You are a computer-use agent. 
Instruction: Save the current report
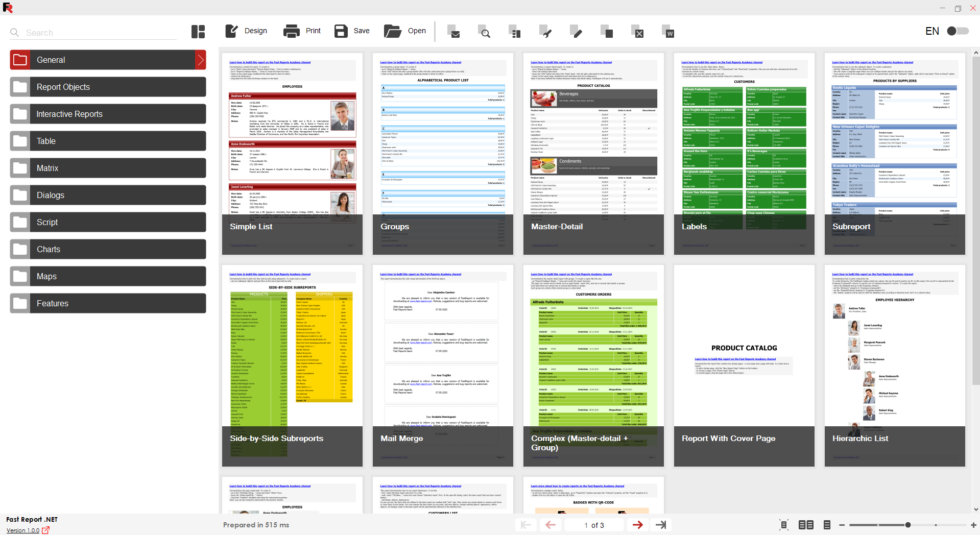(352, 31)
